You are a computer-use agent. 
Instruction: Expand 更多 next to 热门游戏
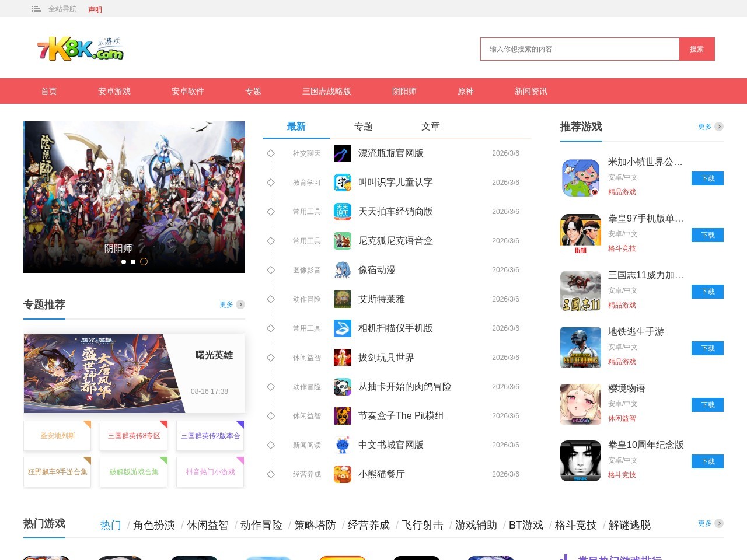coord(704,523)
